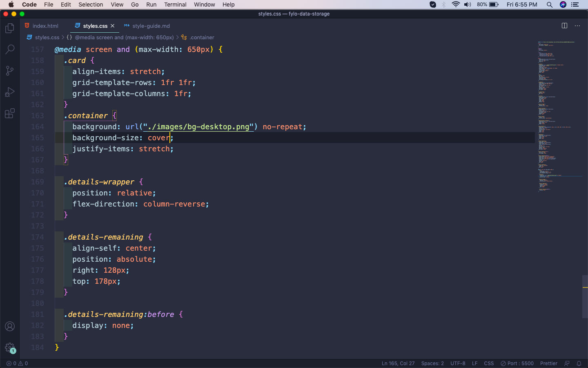Click the vertical scrollbar thumb
The width and height of the screenshot is (588, 368).
[x=585, y=297]
